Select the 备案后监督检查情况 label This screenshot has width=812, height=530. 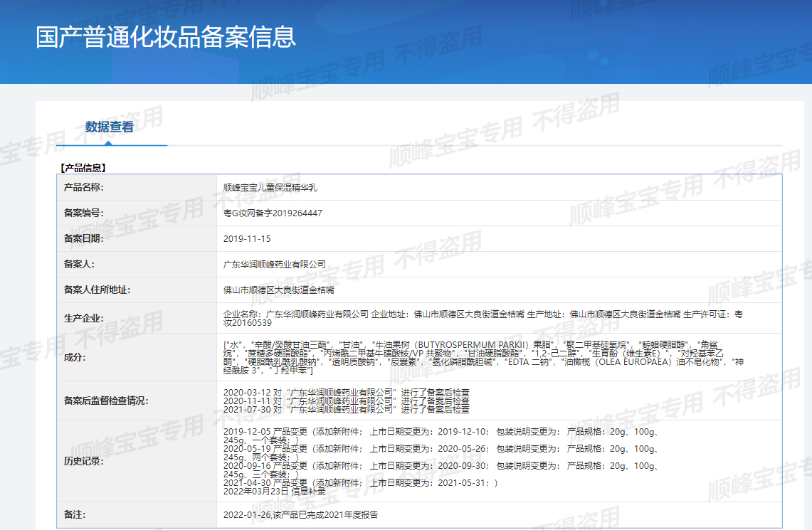coord(106,401)
